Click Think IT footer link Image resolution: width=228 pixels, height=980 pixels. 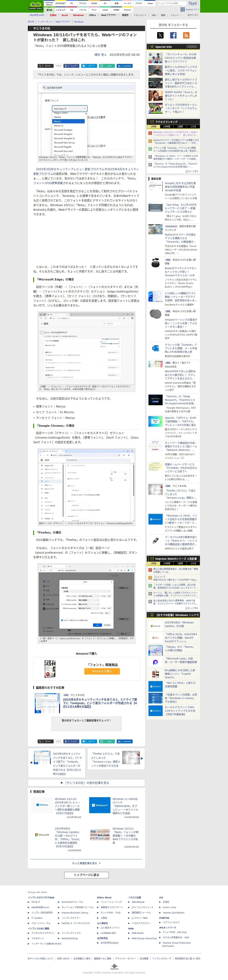(x=35, y=902)
